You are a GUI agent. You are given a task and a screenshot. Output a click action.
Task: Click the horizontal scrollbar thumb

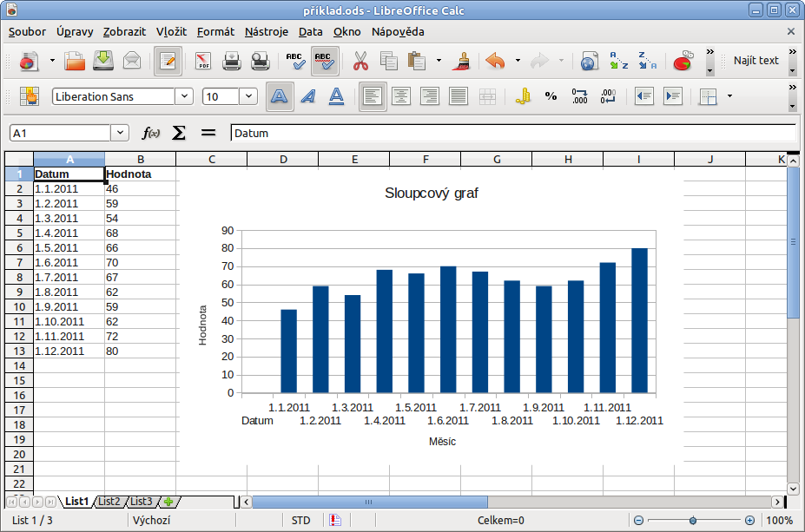click(370, 502)
